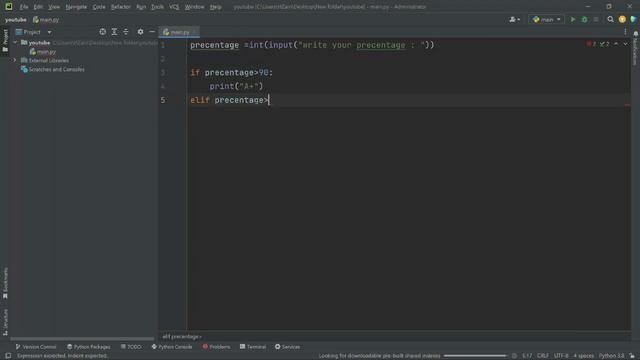Open the Help menu

pyautogui.click(x=216, y=7)
